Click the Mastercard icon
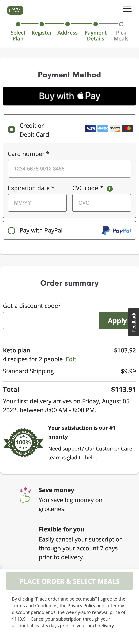139x644 pixels. click(x=127, y=129)
